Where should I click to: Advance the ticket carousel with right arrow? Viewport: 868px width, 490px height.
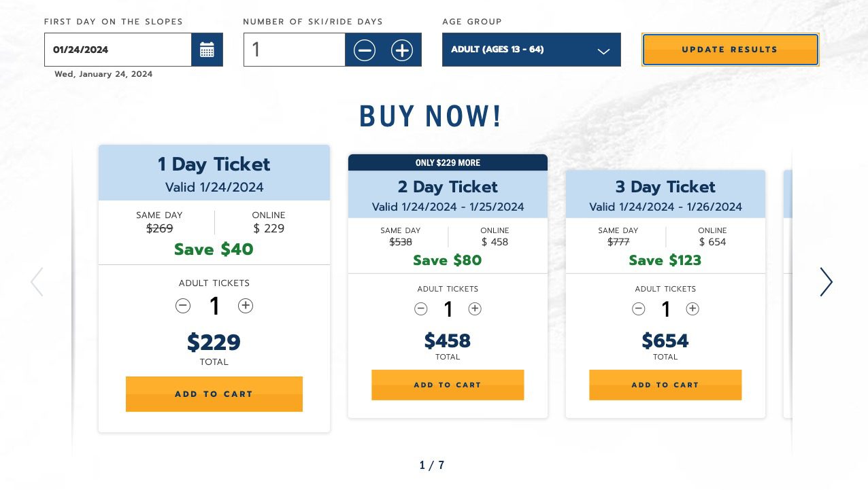[x=826, y=282]
